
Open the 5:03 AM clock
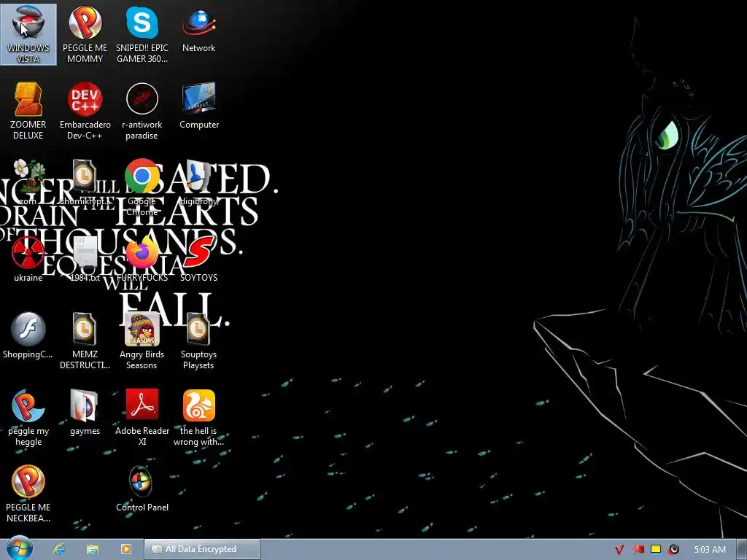pos(710,550)
